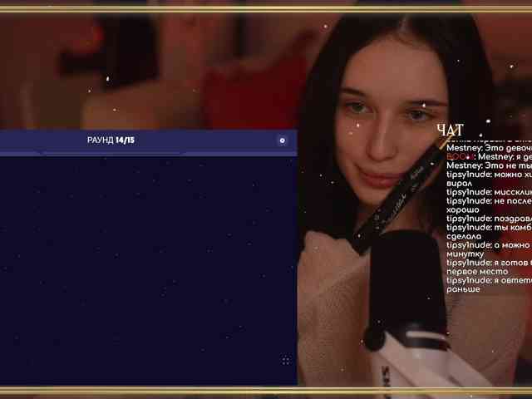Click the РАУНД 14/15 round counter
Image resolution: width=532 pixels, height=399 pixels.
tap(111, 140)
